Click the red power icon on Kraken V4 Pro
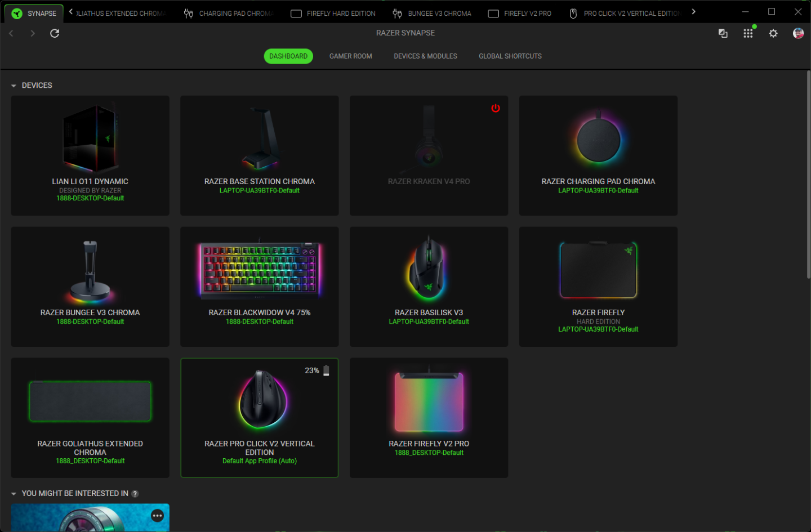Image resolution: width=811 pixels, height=532 pixels. tap(496, 108)
